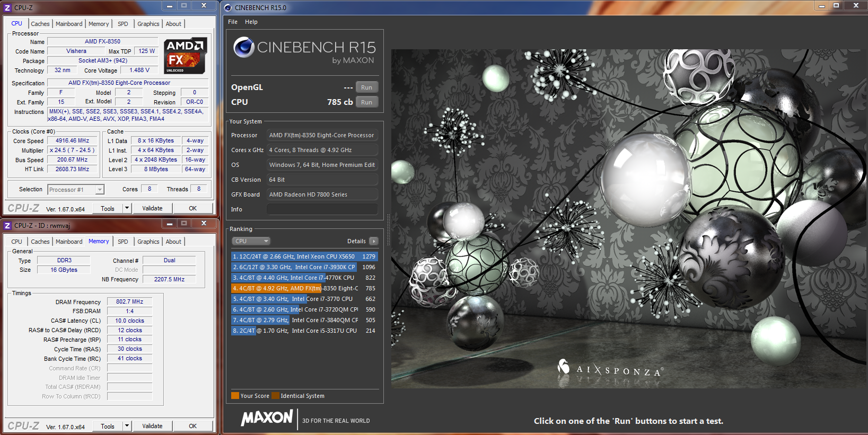Click the AMD FX-8350 Name field

tap(103, 41)
